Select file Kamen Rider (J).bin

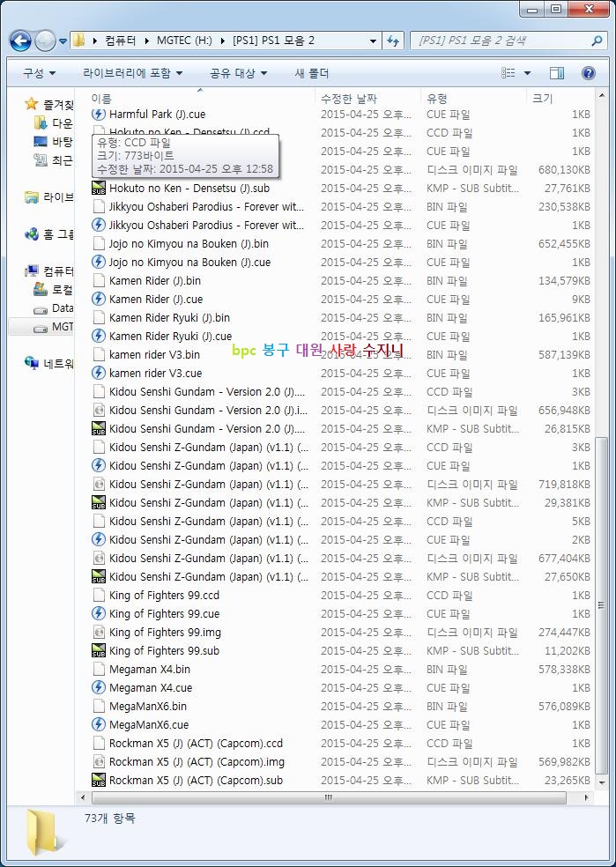click(155, 281)
